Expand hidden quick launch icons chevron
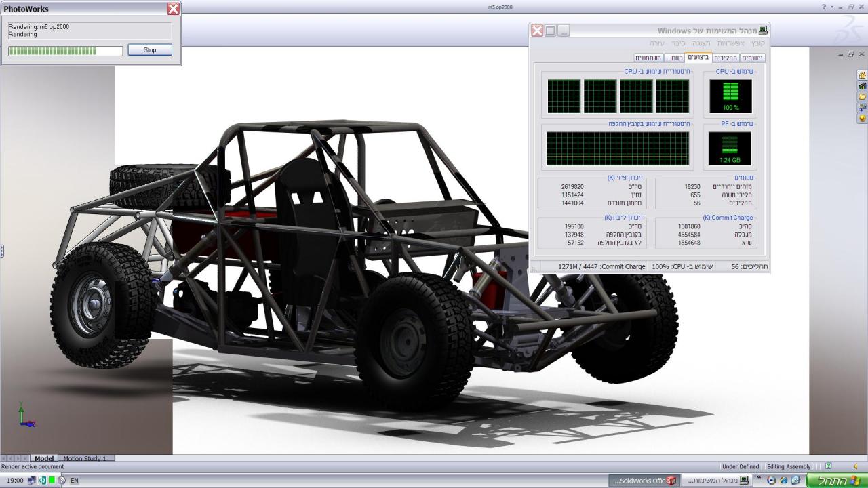The width and height of the screenshot is (868, 488). click(759, 479)
